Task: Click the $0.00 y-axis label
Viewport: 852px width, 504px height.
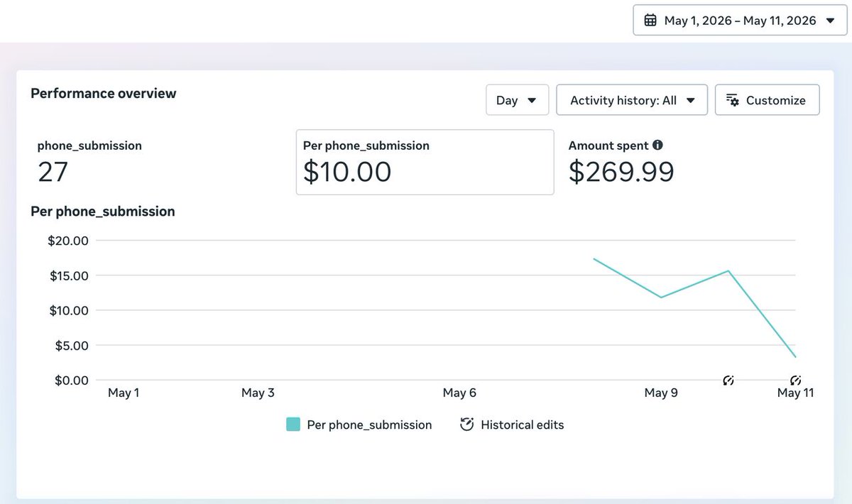Action: (71, 380)
